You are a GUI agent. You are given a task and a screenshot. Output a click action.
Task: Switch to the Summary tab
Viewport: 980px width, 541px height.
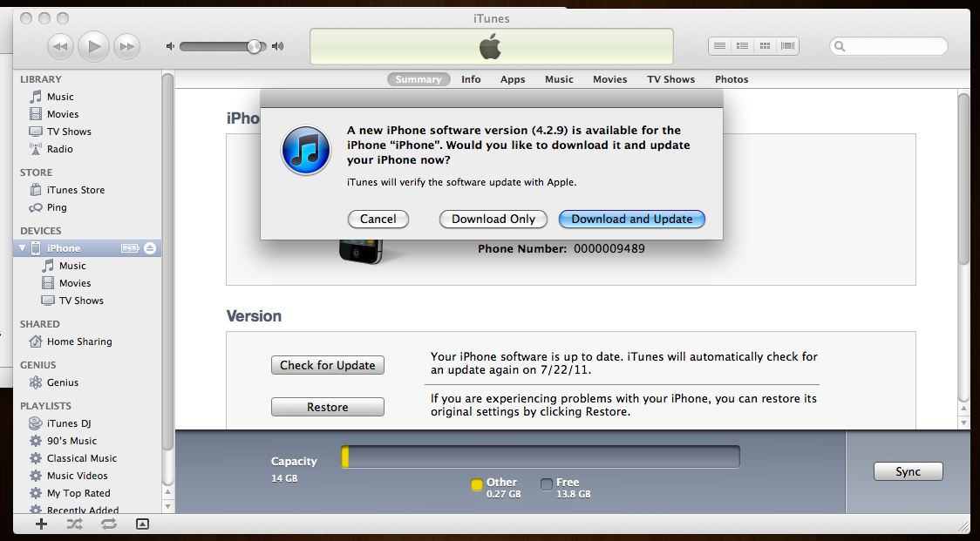click(x=419, y=79)
